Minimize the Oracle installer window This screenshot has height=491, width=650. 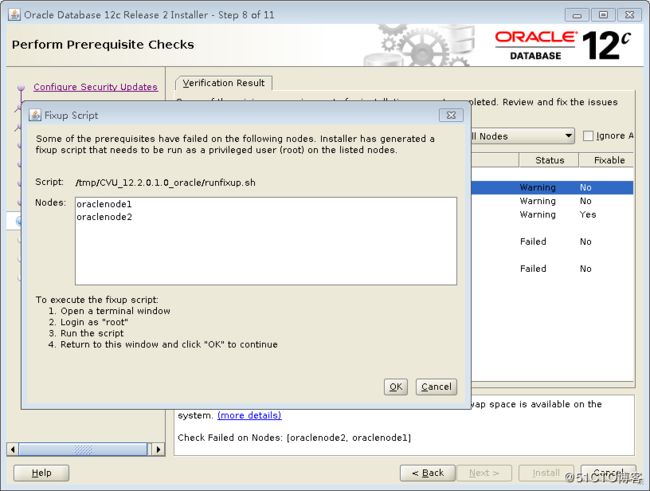577,15
